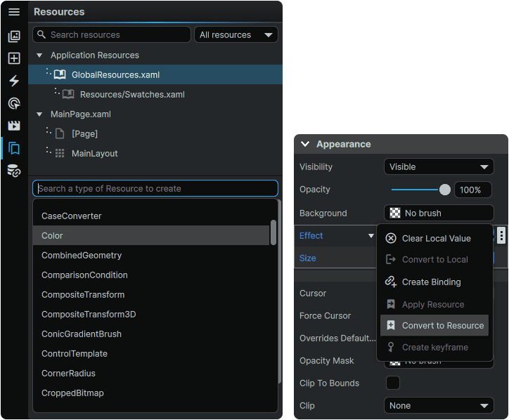Open the Assets image library sidebar icon

pos(14,37)
